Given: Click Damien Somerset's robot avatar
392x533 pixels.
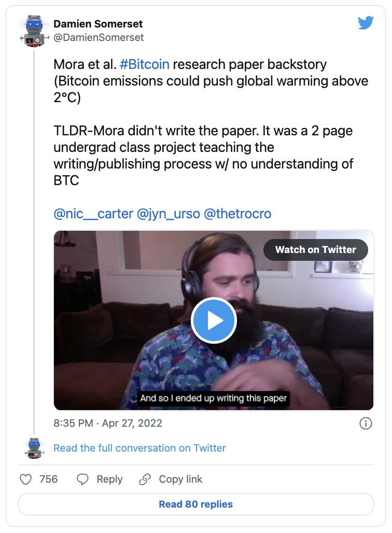Looking at the screenshot, I should (34, 31).
